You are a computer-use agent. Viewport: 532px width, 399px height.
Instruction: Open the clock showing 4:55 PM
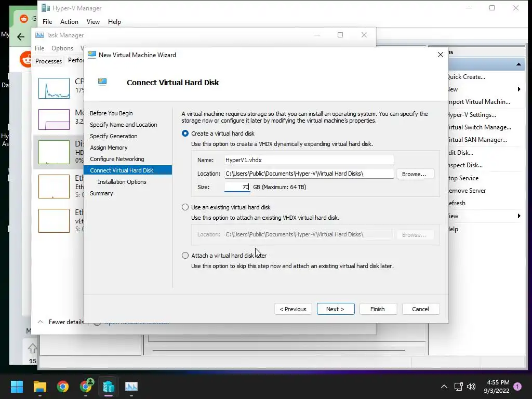[x=498, y=382]
